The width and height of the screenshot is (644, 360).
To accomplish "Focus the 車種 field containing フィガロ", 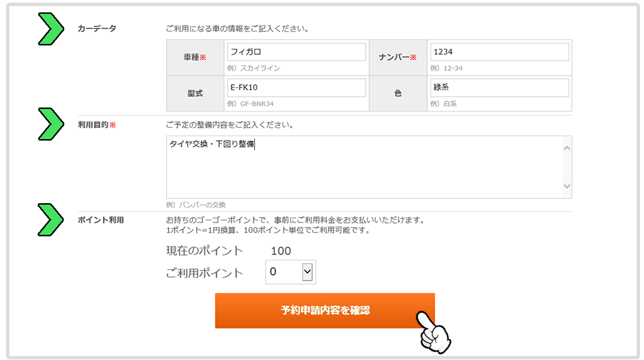I will click(x=296, y=52).
